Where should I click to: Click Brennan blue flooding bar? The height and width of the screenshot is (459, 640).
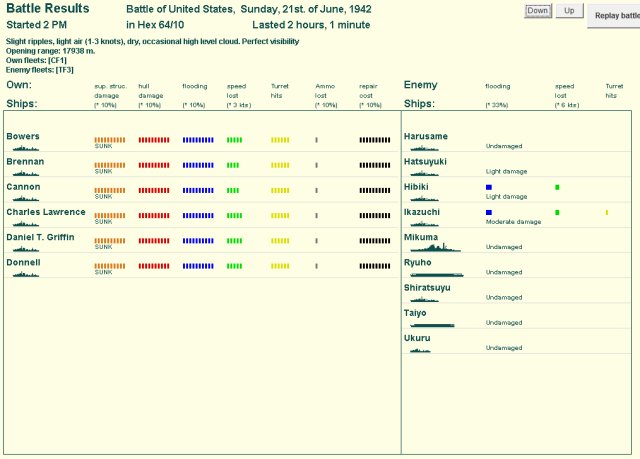point(198,165)
